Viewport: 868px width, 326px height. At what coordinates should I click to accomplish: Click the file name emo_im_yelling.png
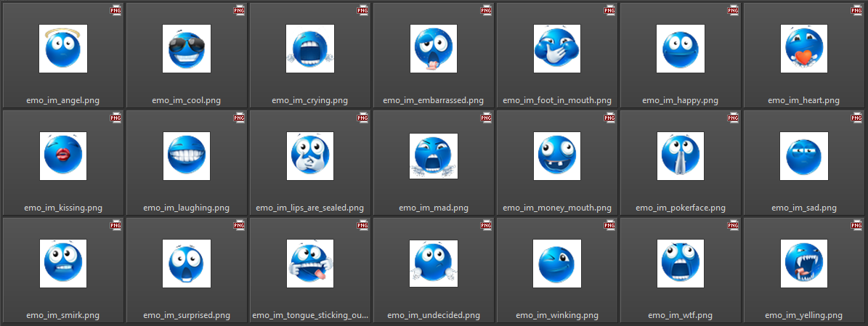(x=804, y=316)
